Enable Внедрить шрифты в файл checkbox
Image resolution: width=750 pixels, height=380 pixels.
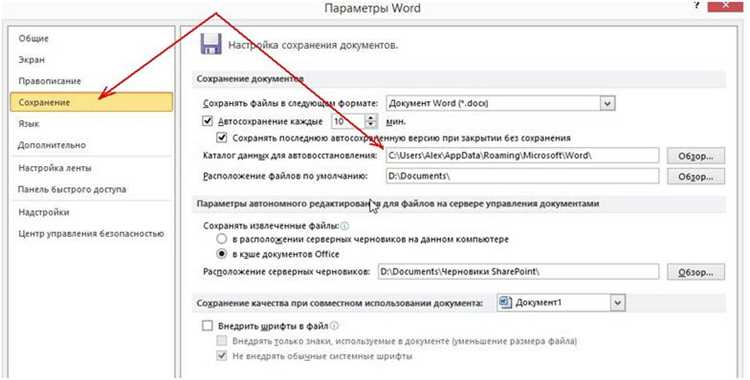click(207, 326)
